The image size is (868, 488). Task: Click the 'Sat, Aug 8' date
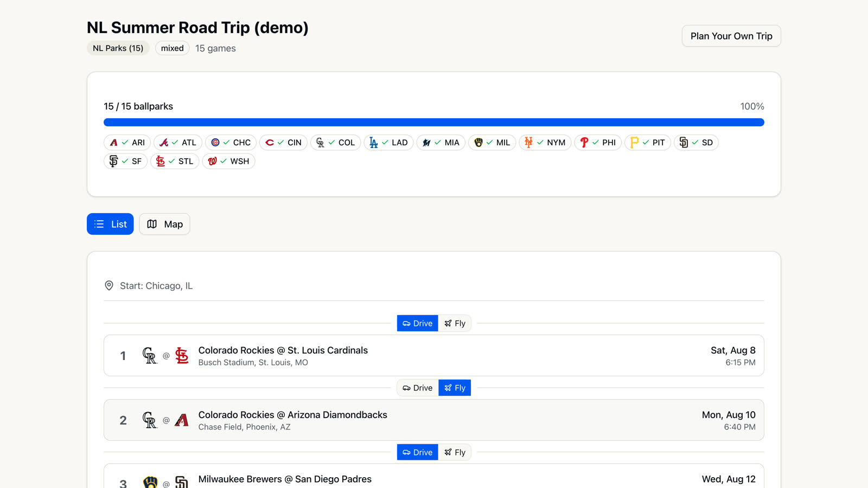click(733, 350)
